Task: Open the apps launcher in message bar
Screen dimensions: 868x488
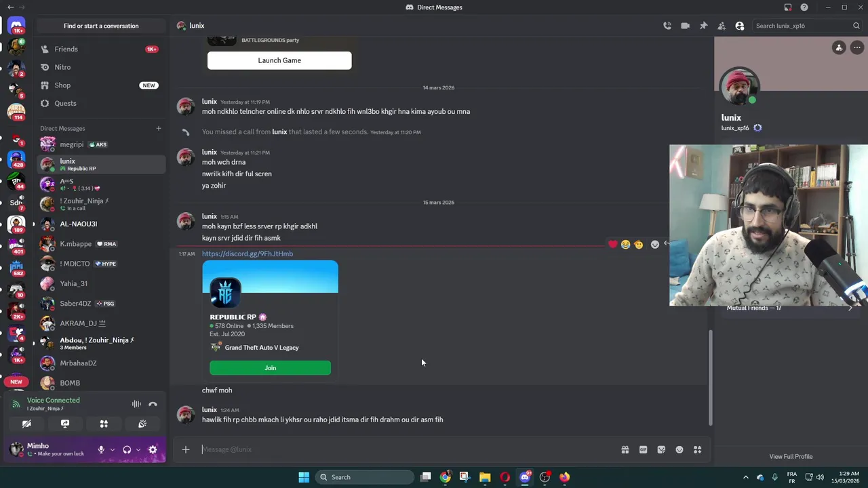Action: (697, 449)
